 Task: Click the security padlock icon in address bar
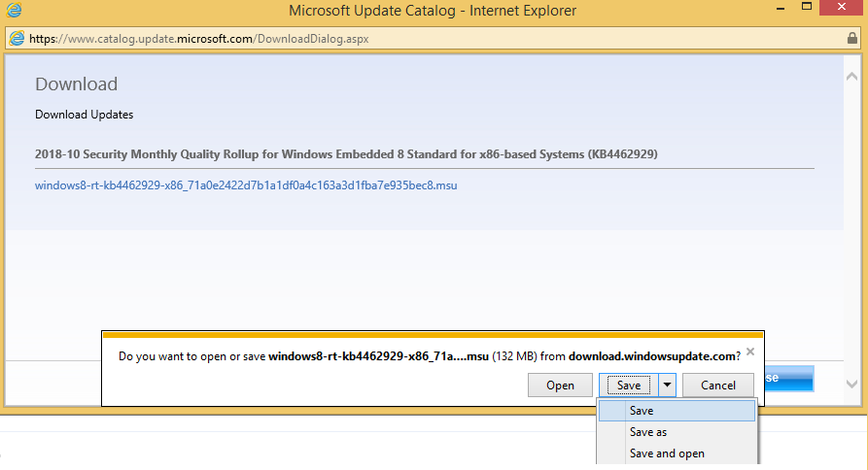(x=852, y=38)
